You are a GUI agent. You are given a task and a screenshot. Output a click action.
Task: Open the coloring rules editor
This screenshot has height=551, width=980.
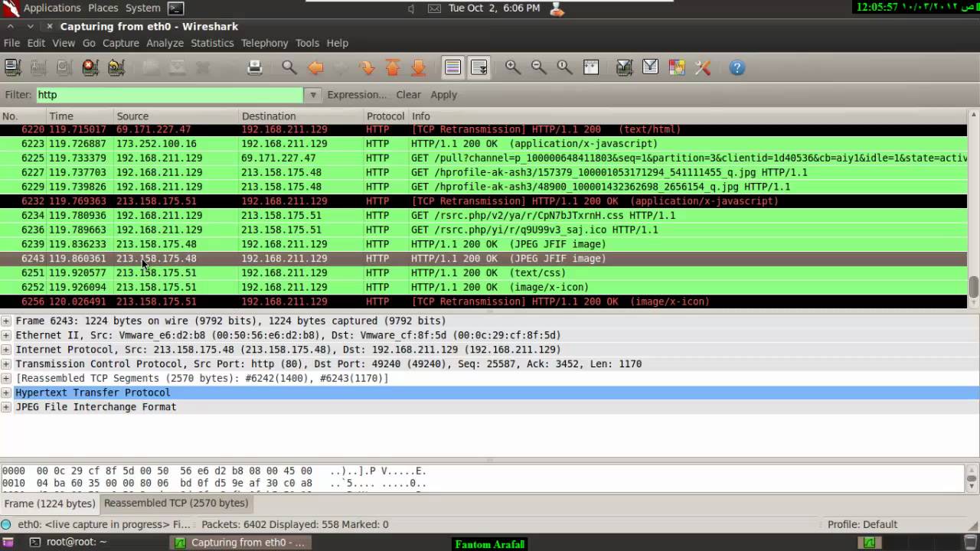677,67
